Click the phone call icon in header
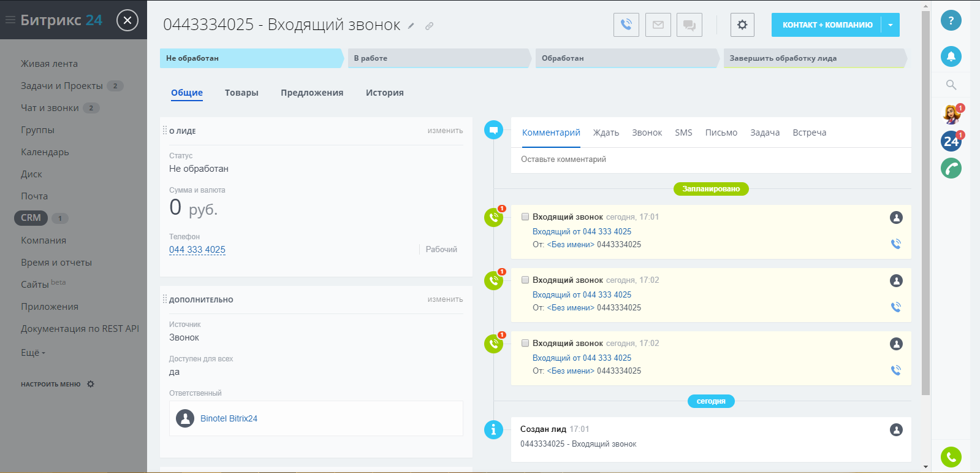 pos(626,25)
